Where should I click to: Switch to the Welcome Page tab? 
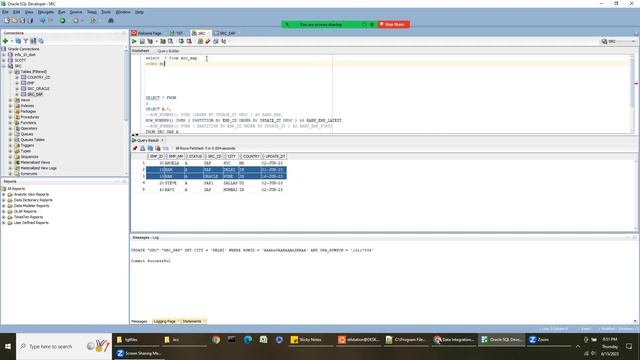[x=147, y=33]
